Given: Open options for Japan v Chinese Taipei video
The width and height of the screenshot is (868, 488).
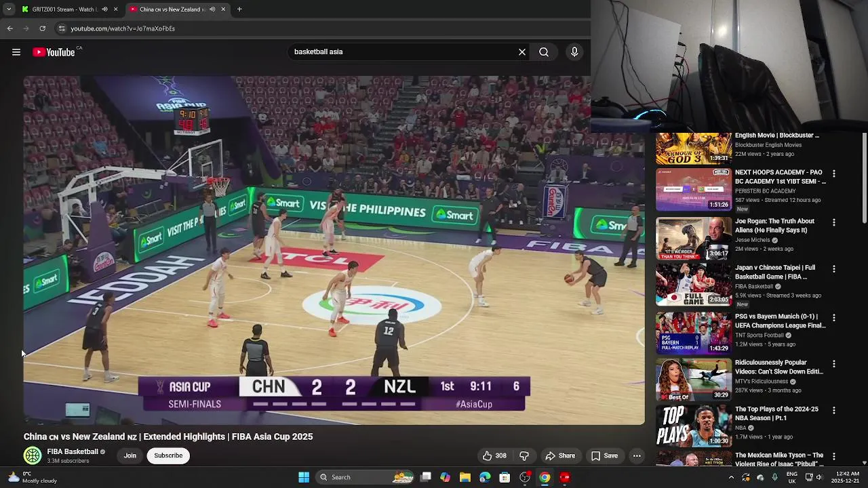Looking at the screenshot, I should [833, 269].
